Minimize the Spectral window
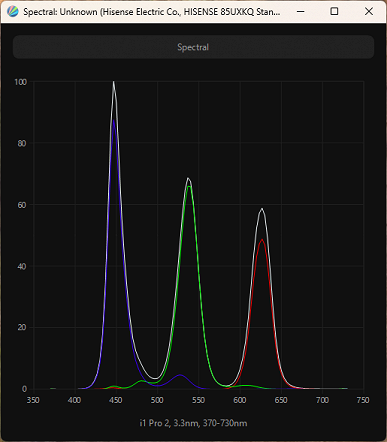This screenshot has width=387, height=442. click(301, 12)
